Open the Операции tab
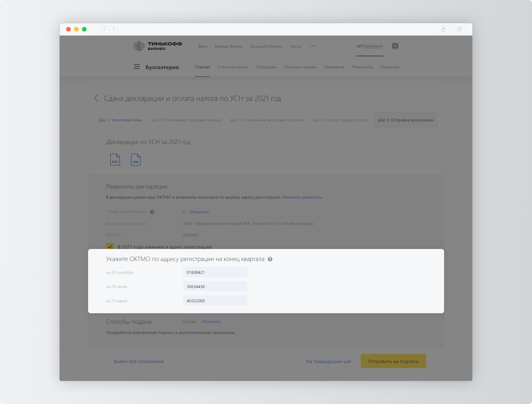The image size is (532, 404). 266,67
